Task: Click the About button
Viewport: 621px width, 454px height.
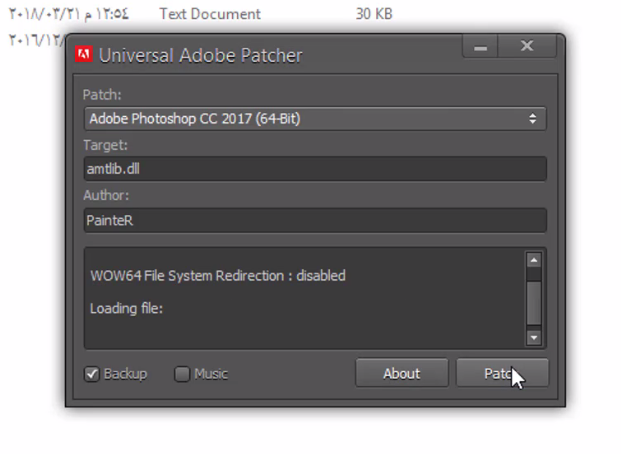Action: pos(402,373)
